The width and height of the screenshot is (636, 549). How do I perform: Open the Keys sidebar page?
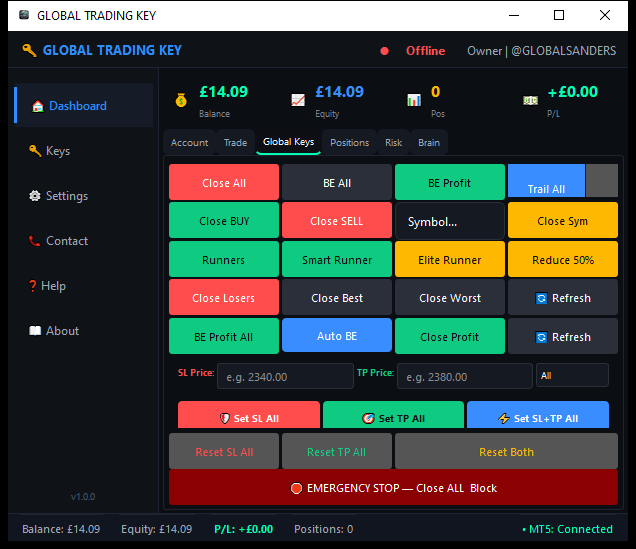click(x=84, y=151)
